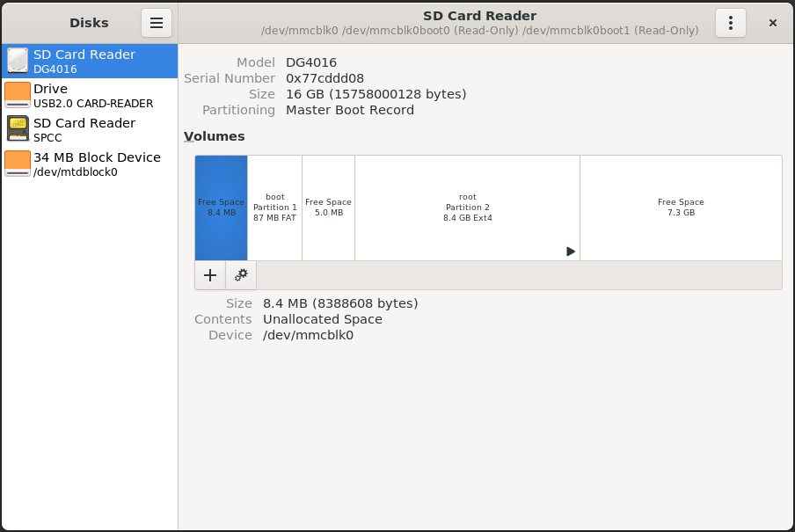Select the 5.0 MB Free Space volume
795x532 pixels.
(x=329, y=208)
